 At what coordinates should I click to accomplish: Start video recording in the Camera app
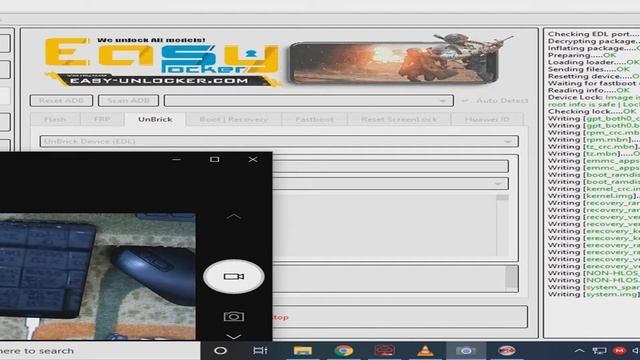point(233,276)
